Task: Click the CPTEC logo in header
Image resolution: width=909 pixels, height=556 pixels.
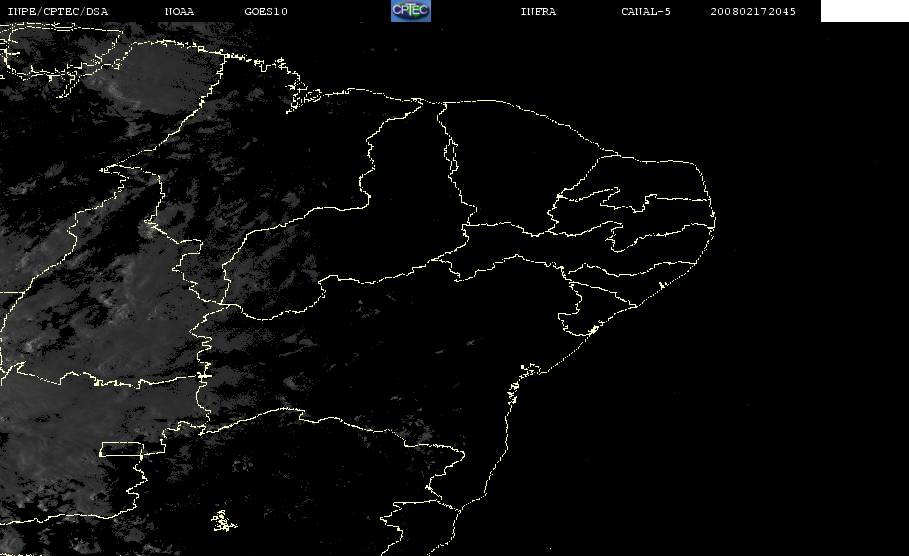Action: (410, 11)
